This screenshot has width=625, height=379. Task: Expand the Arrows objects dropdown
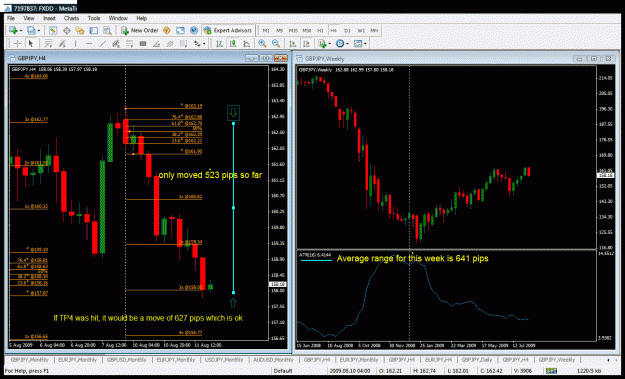pyautogui.click(x=204, y=44)
